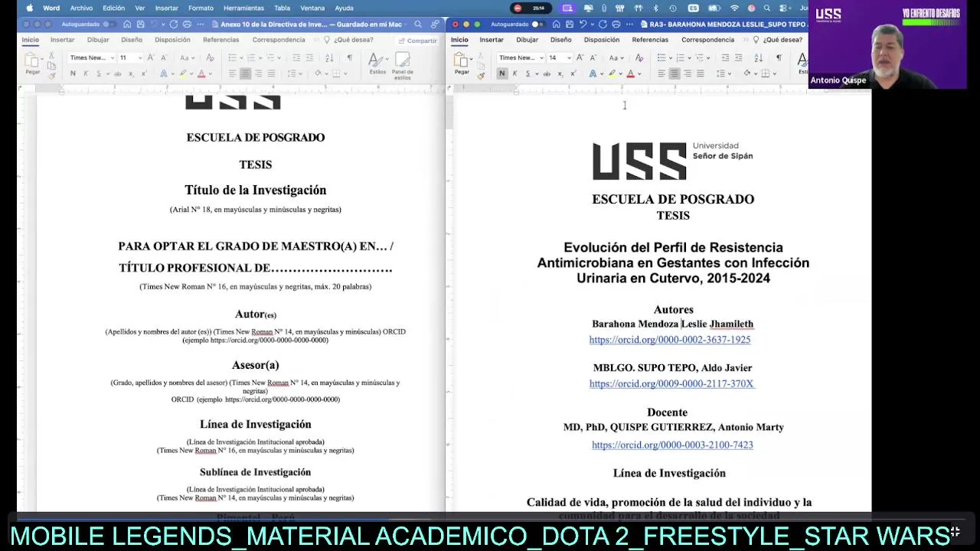This screenshot has height=551, width=980.
Task: Open font name dropdown in right window
Action: coord(541,57)
